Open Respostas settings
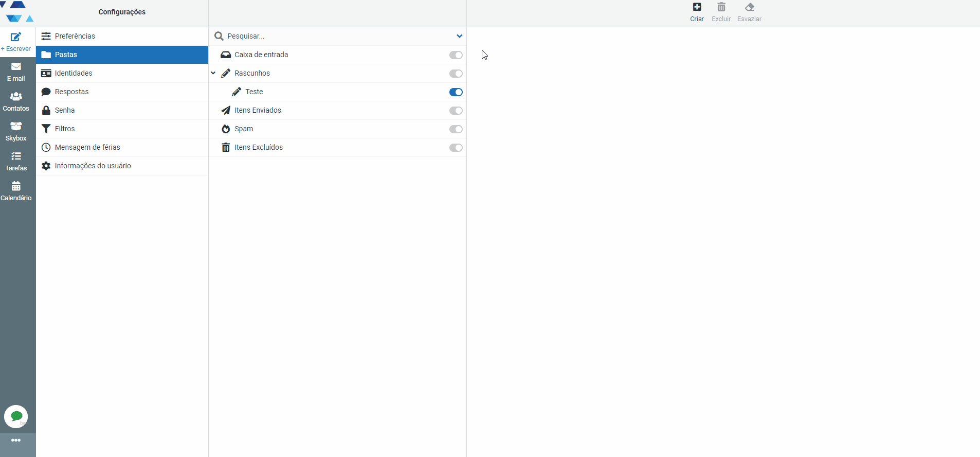 point(122,92)
